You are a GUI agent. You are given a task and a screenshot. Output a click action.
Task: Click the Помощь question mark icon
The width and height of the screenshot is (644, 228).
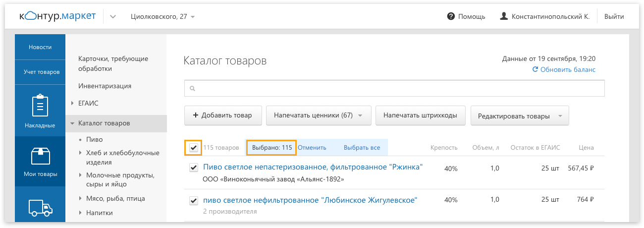[x=451, y=16]
